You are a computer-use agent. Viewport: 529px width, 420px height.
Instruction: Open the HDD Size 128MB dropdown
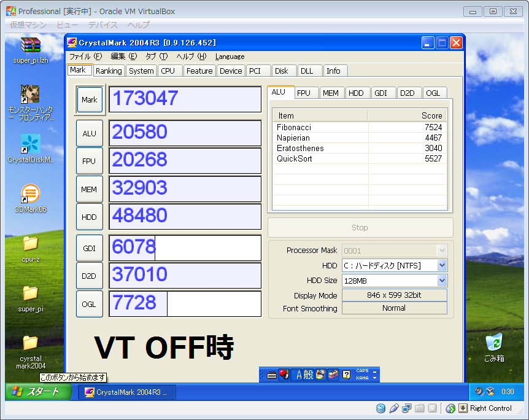442,281
